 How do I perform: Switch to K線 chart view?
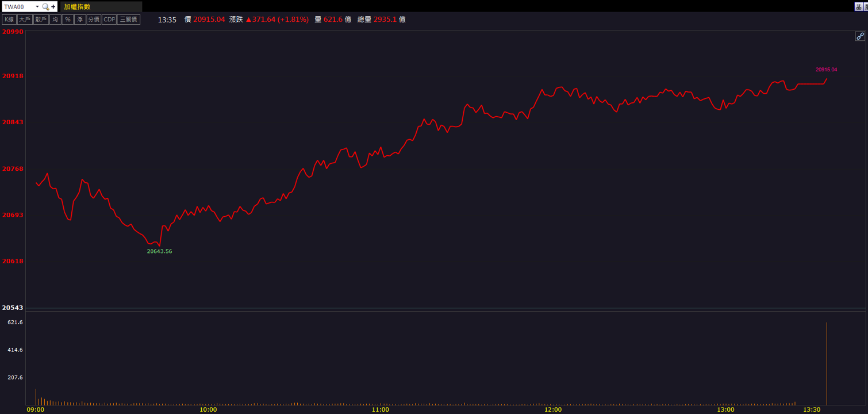(x=9, y=20)
